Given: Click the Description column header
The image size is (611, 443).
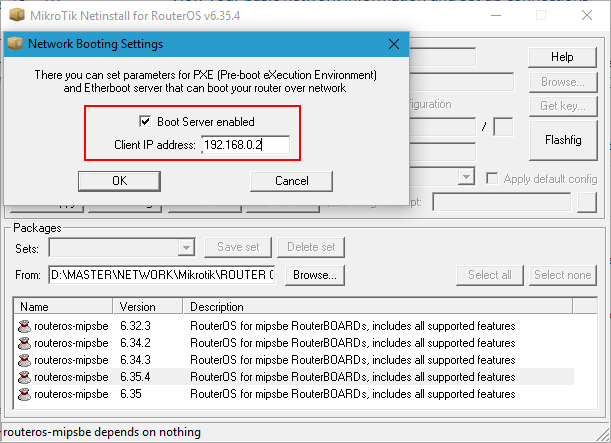Looking at the screenshot, I should pos(378,307).
